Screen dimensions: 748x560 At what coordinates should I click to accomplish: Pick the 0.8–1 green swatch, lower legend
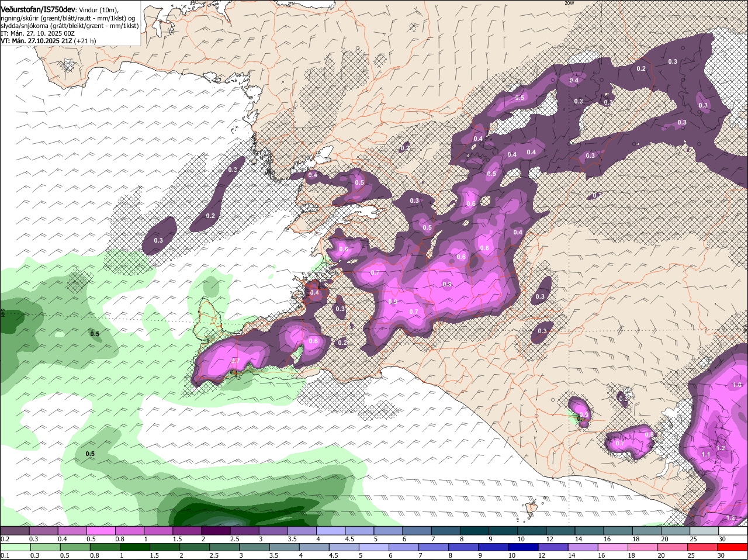click(106, 547)
